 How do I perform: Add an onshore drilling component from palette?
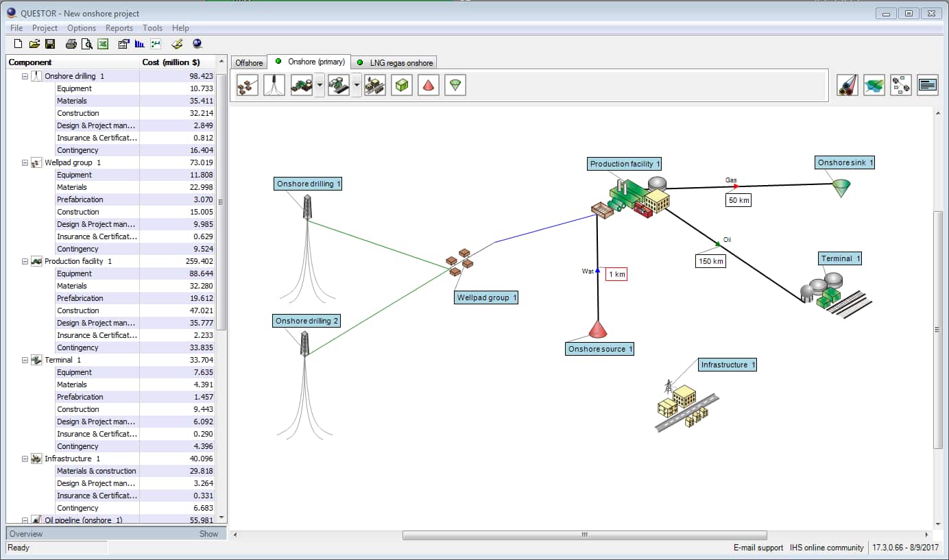click(x=274, y=85)
